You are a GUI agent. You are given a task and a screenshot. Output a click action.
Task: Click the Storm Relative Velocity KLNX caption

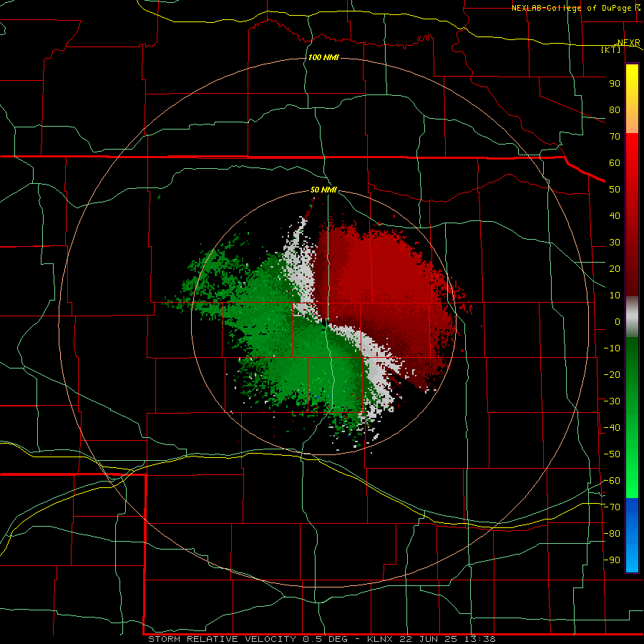[322, 639]
